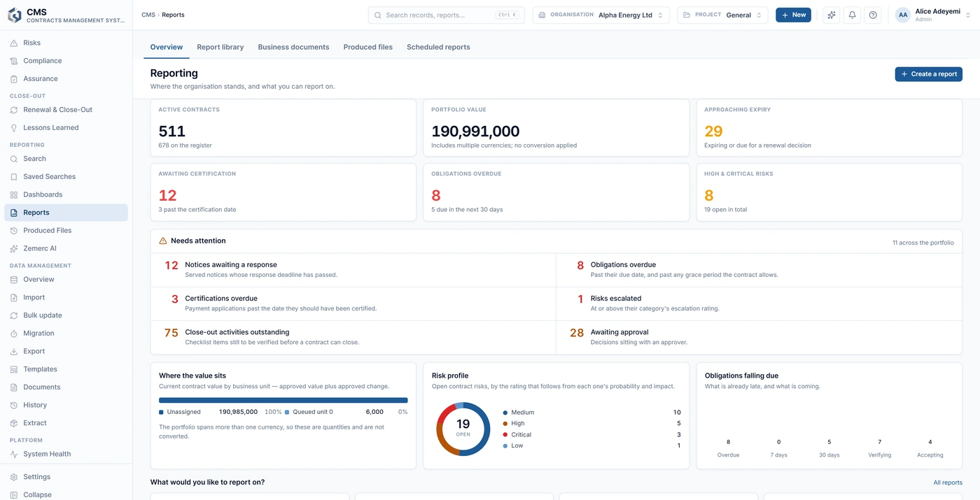Click the Critical risk color dot
The width and height of the screenshot is (980, 500).
click(x=505, y=435)
